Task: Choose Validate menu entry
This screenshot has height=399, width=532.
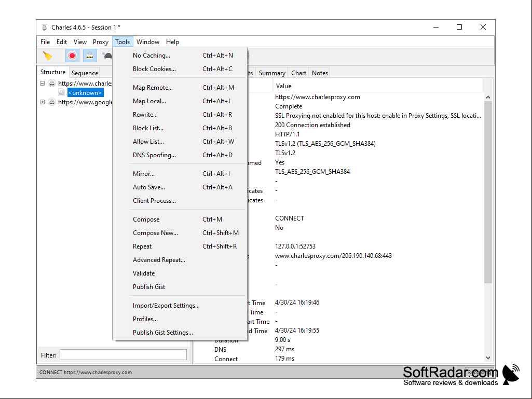Action: pyautogui.click(x=180, y=273)
